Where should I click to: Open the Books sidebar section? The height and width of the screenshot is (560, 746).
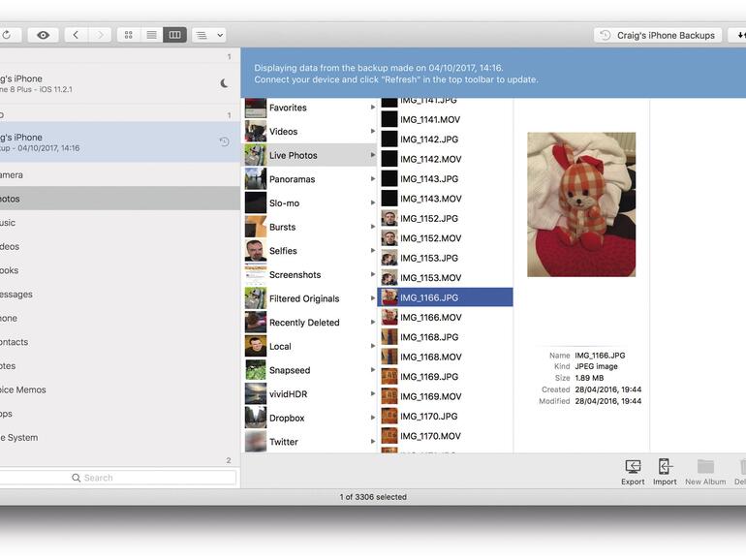pyautogui.click(x=120, y=270)
